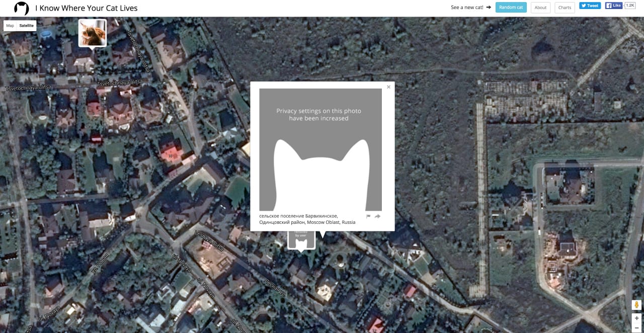The height and width of the screenshot is (333, 644).
Task: Click the Random cat button
Action: click(x=511, y=7)
